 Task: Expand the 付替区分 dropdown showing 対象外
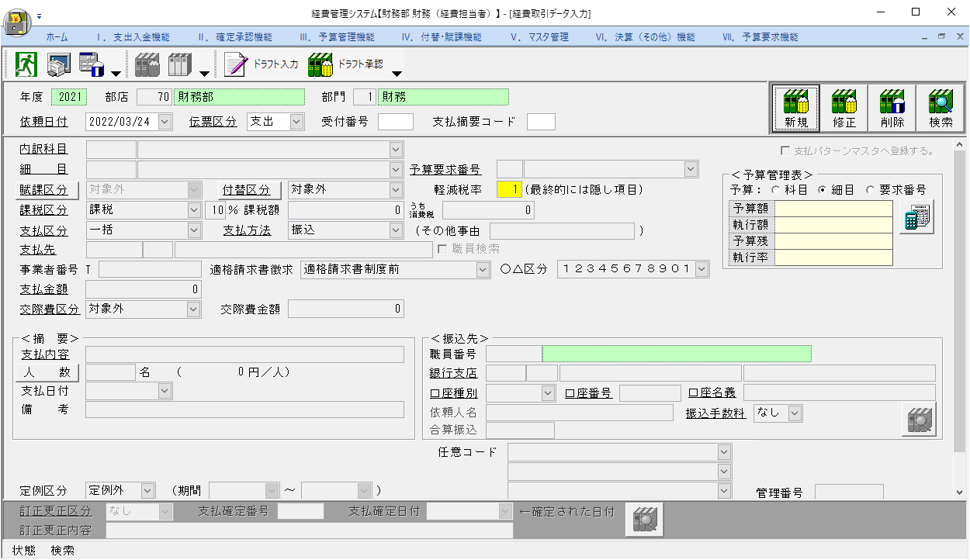point(396,189)
